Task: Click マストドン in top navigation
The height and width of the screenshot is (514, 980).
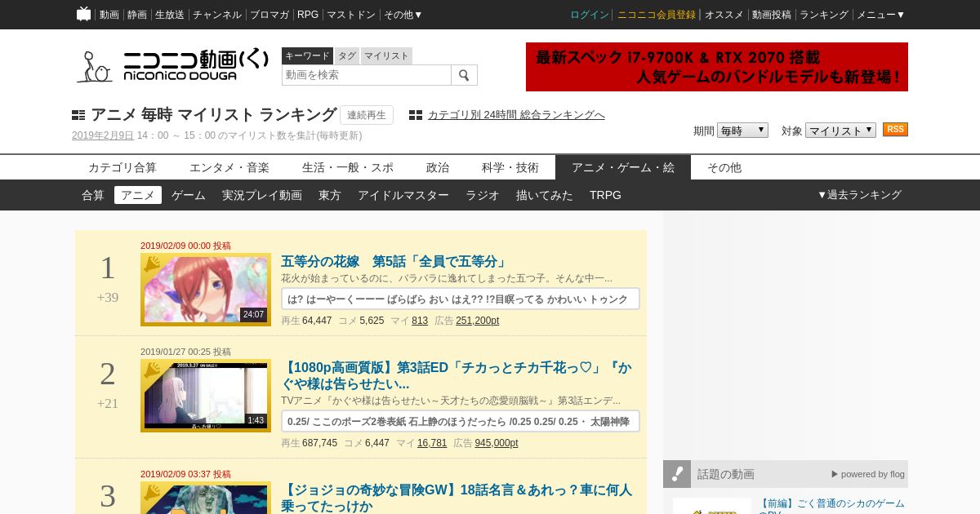Action: (x=351, y=15)
